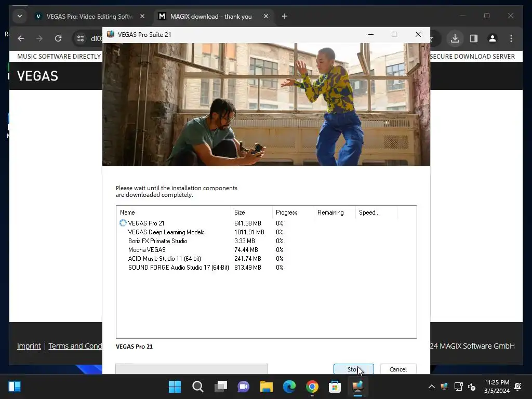Open the Chat app in the taskbar

pyautogui.click(x=243, y=387)
